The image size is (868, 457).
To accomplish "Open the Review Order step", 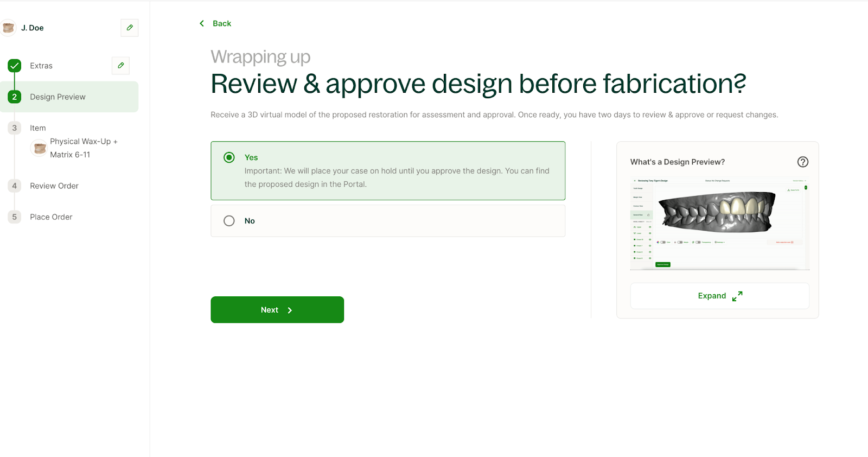I will pyautogui.click(x=54, y=186).
